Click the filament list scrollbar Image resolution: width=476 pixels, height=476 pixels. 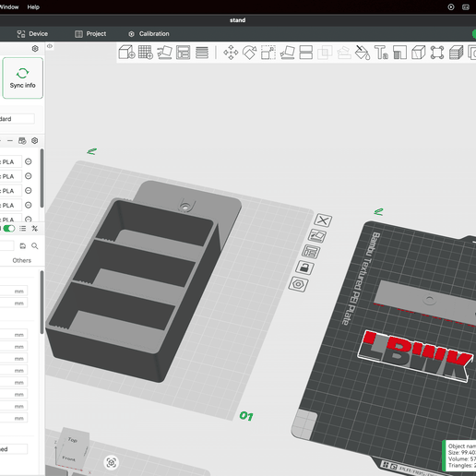pyautogui.click(x=42, y=178)
